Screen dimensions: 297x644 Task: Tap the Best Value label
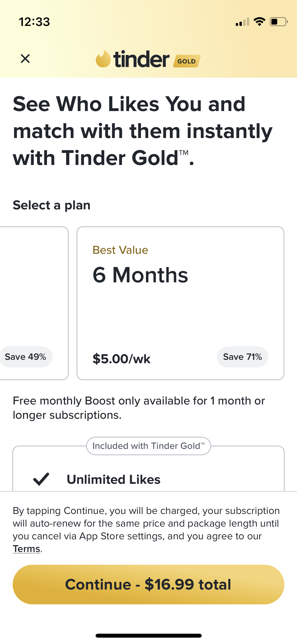click(120, 250)
